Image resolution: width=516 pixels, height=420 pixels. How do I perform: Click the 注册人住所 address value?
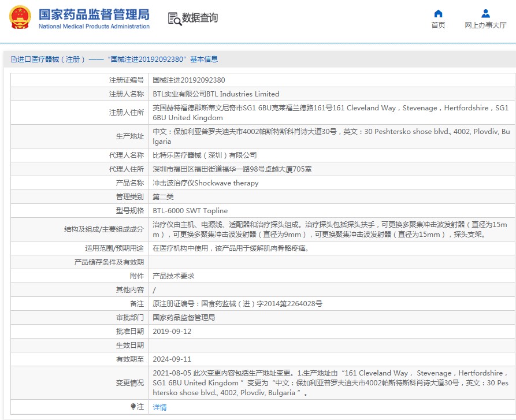pos(331,113)
